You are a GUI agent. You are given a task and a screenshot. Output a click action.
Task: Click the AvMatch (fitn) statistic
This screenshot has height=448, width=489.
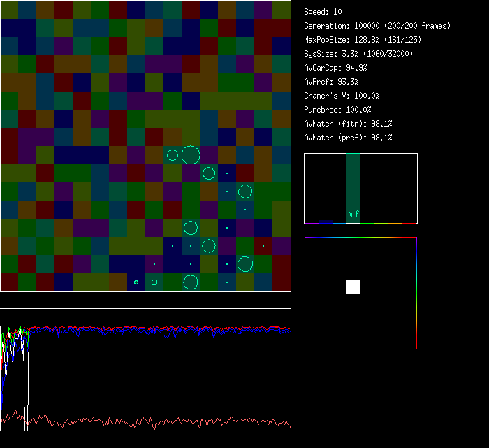[348, 124]
